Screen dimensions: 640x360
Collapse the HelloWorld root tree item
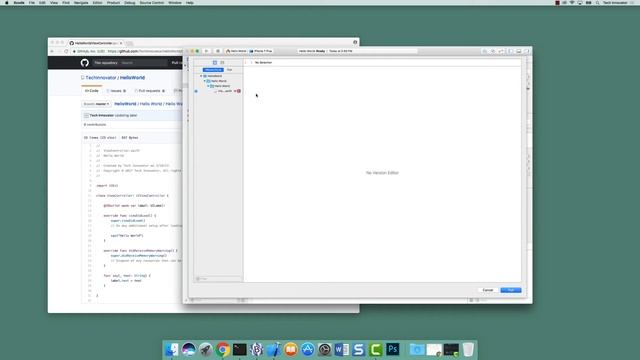coord(201,76)
